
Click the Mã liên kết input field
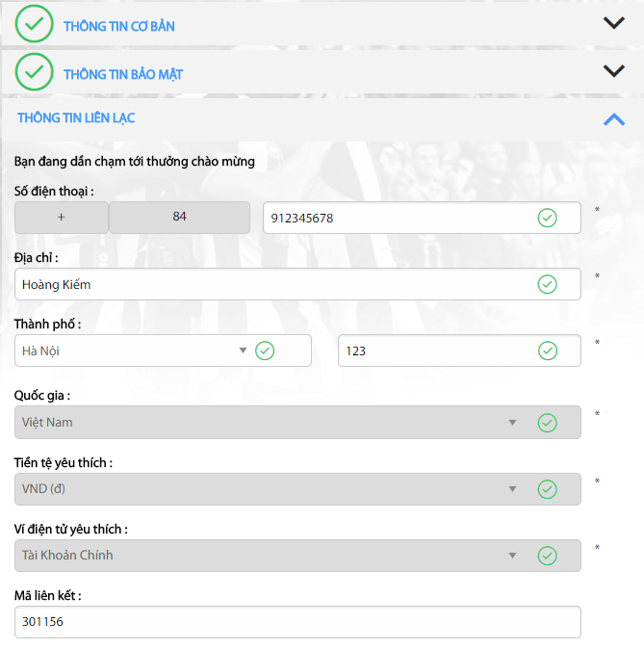[x=297, y=622]
